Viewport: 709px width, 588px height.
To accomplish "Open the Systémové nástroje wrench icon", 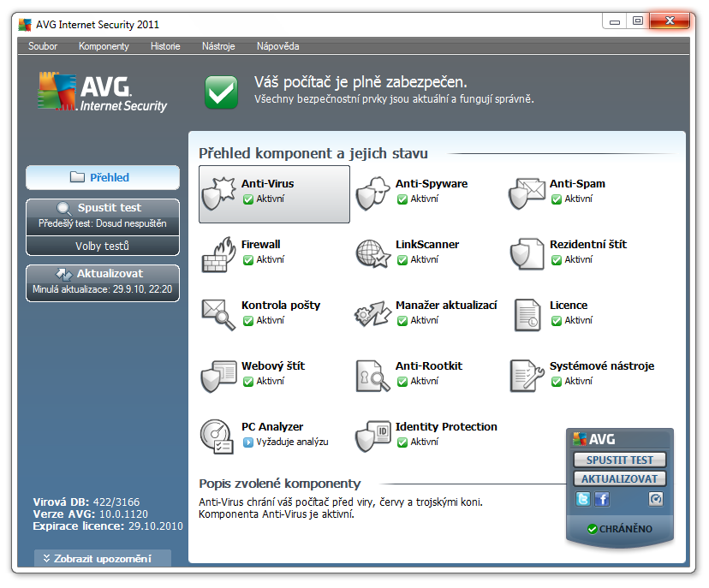I will pyautogui.click(x=527, y=376).
